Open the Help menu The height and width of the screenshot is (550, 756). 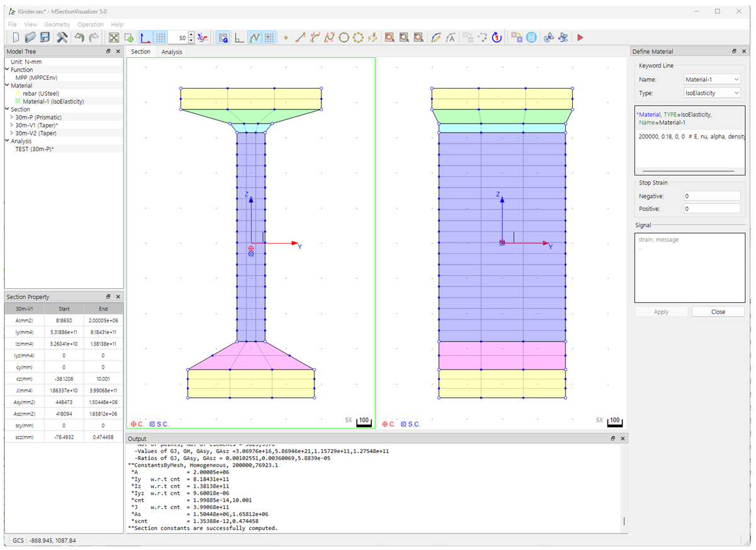(x=117, y=25)
